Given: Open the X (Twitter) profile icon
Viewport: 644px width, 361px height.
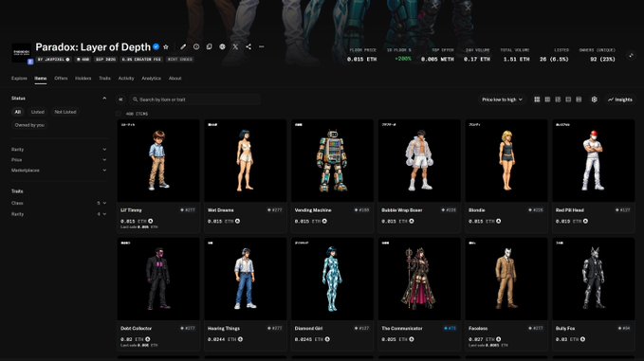Looking at the screenshot, I should coord(235,46).
